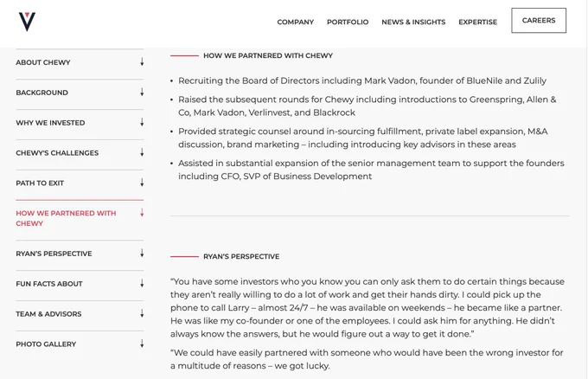Click the arrow beside Fun Facts About
The height and width of the screenshot is (379, 588).
coord(142,283)
